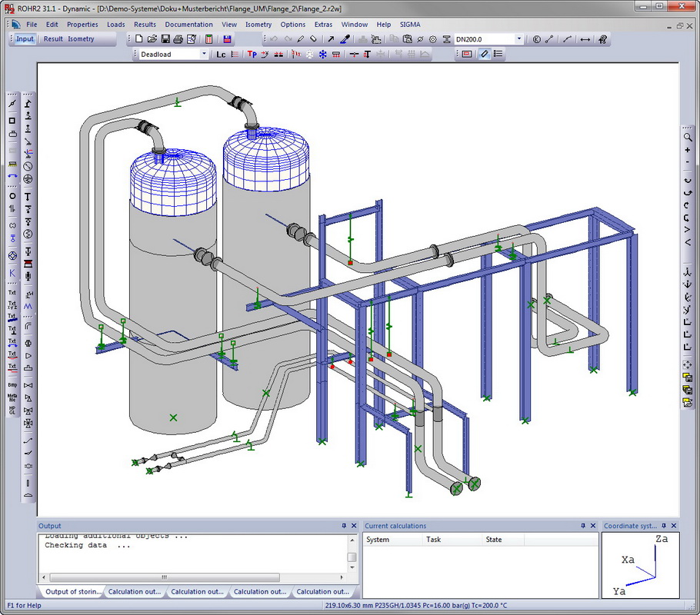700x615 pixels.
Task: Pin the Output panel with pushpin
Action: tap(344, 526)
